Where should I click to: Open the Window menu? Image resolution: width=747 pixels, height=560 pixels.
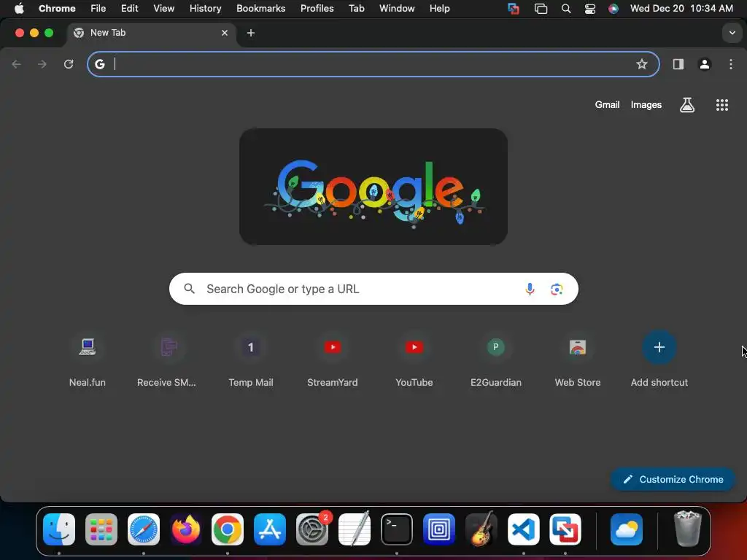coord(397,8)
